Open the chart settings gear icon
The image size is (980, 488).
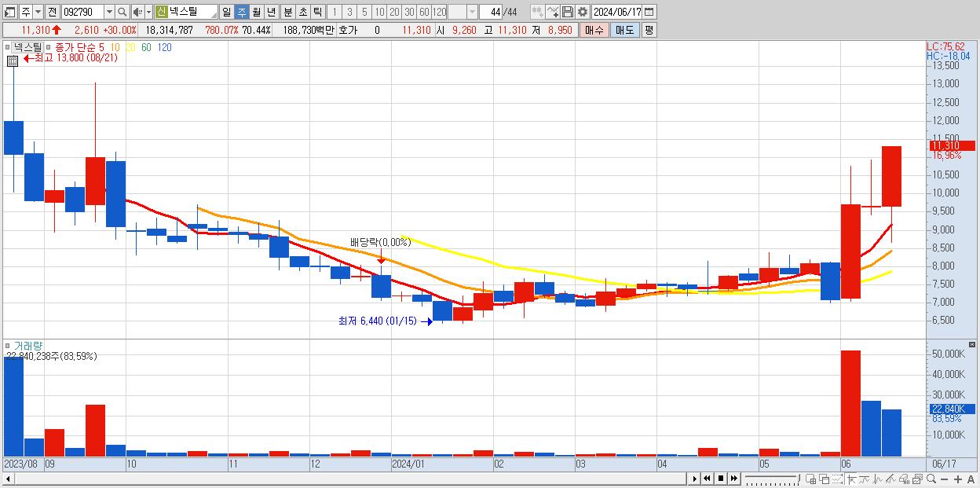point(582,12)
